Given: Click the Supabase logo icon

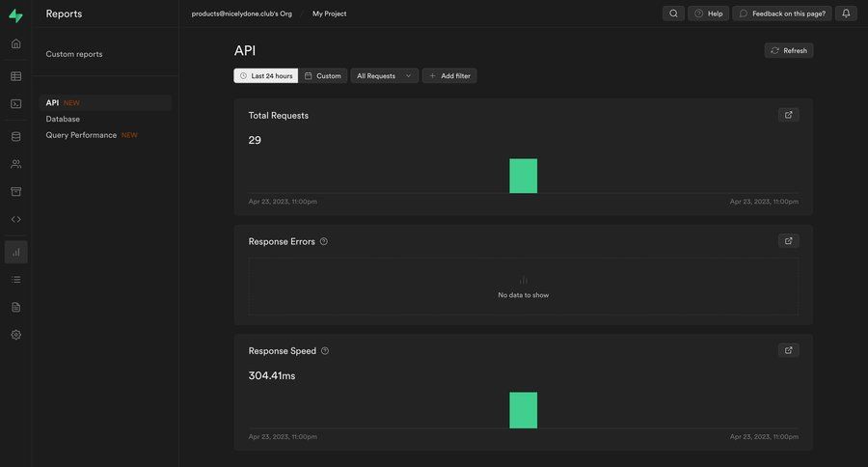Looking at the screenshot, I should (15, 15).
